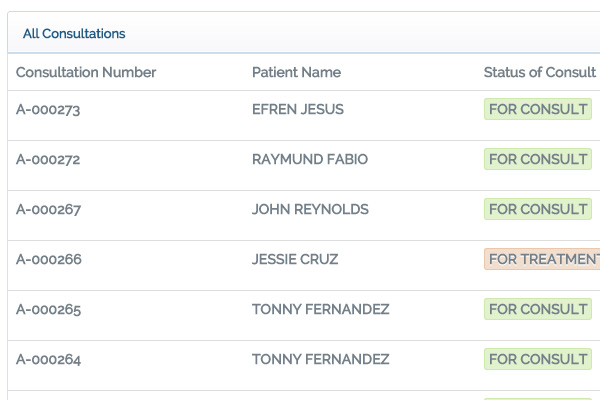The height and width of the screenshot is (400, 600).
Task: Click FOR CONSULT badge for EFREN JESUS
Action: pos(538,109)
